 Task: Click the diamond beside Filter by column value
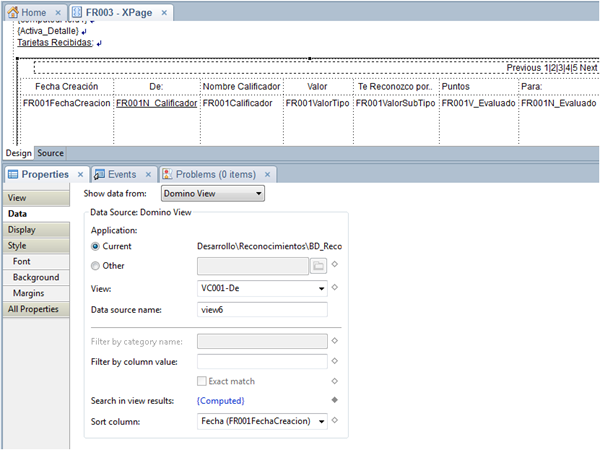pos(336,361)
